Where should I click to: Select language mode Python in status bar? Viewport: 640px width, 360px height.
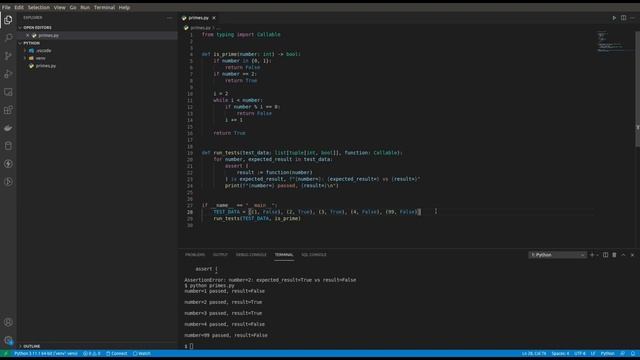[x=607, y=353]
